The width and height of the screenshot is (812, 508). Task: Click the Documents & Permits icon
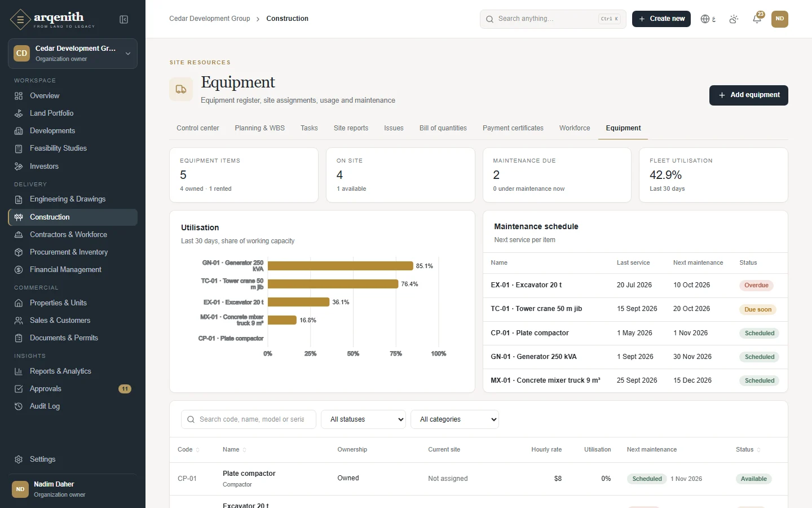19,338
